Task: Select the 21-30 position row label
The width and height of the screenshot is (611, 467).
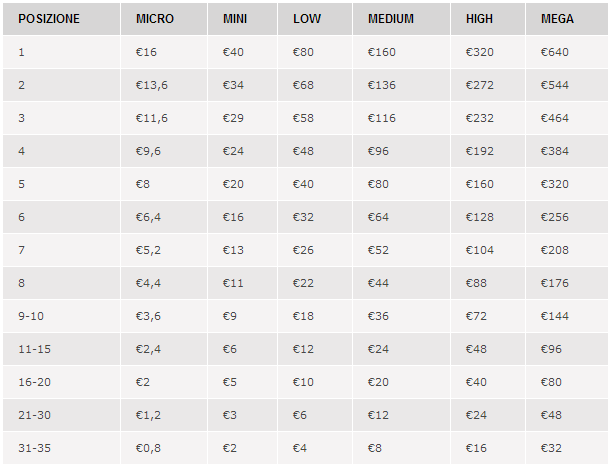Action: click(34, 415)
